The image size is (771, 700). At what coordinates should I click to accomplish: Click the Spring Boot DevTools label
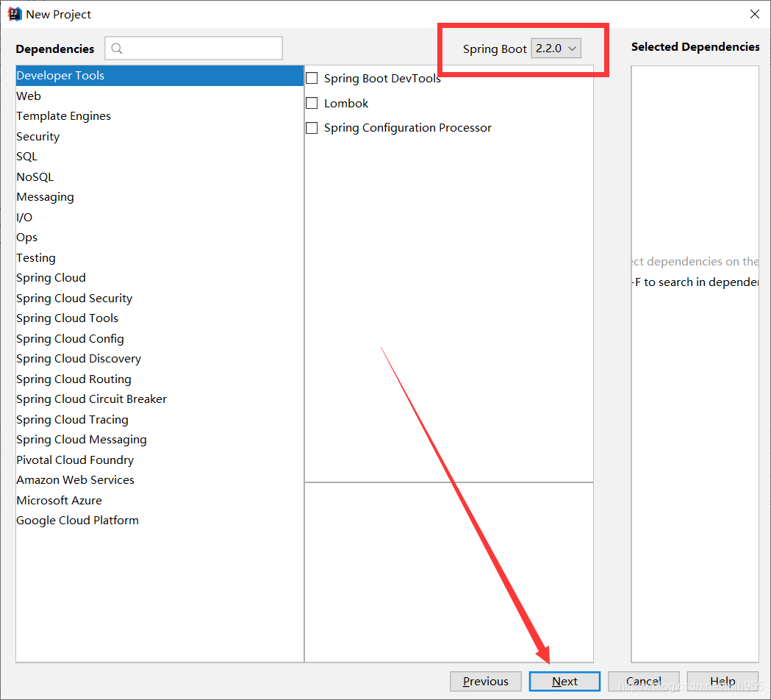[382, 79]
